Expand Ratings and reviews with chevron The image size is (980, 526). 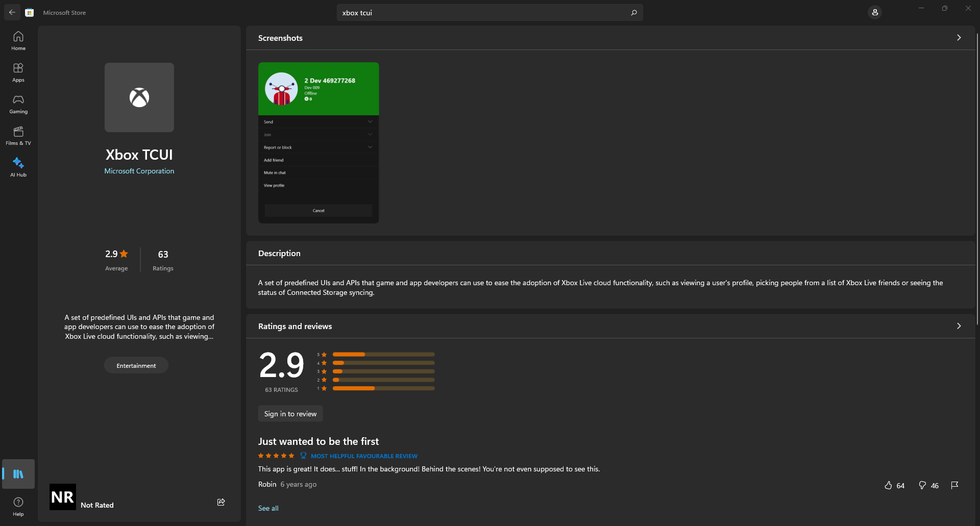(x=959, y=326)
